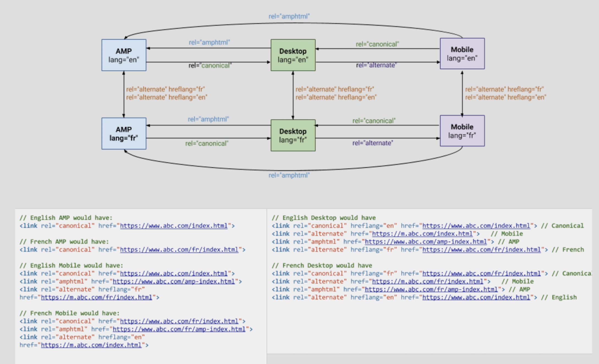Click hreflang="en" label beside the Desktop vertical arrow
The image size is (599, 364).
336,97
